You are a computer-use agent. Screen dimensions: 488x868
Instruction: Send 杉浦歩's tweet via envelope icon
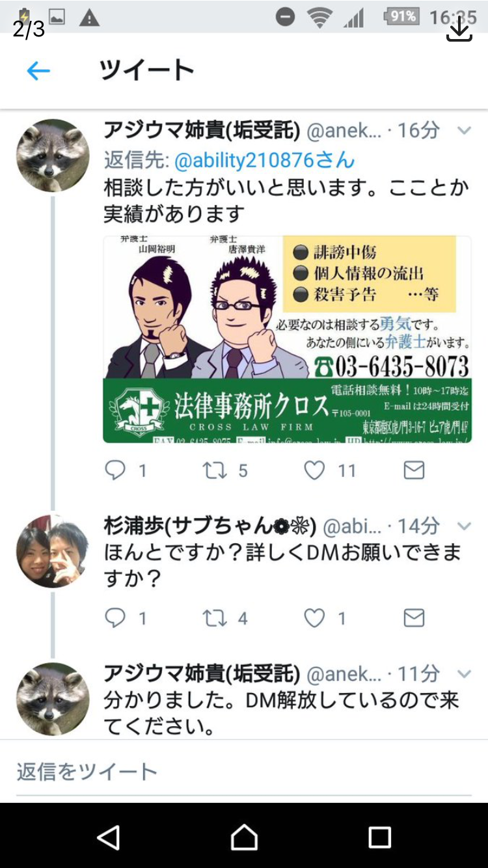pyautogui.click(x=414, y=617)
